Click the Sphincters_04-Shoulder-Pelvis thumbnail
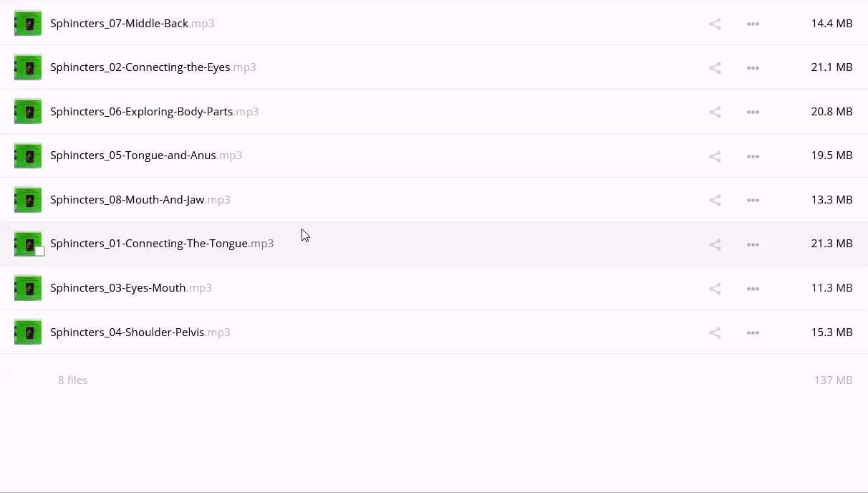This screenshot has width=868, height=493. pos(28,332)
